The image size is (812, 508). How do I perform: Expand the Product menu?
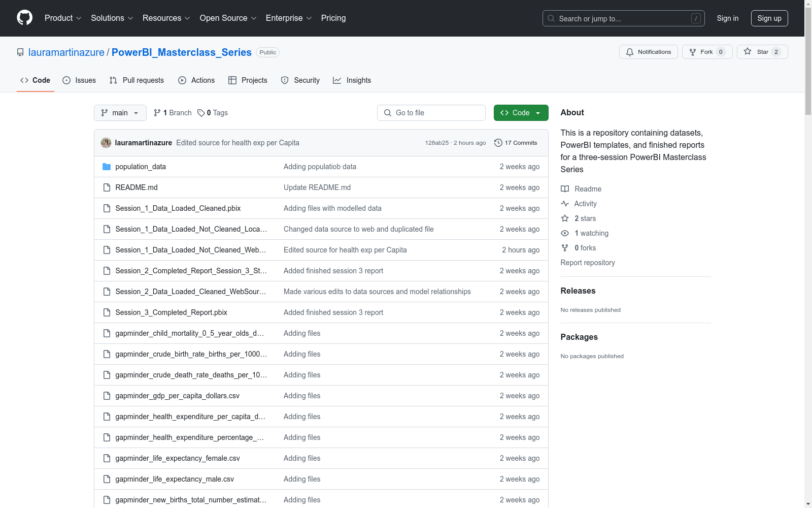pyautogui.click(x=63, y=18)
